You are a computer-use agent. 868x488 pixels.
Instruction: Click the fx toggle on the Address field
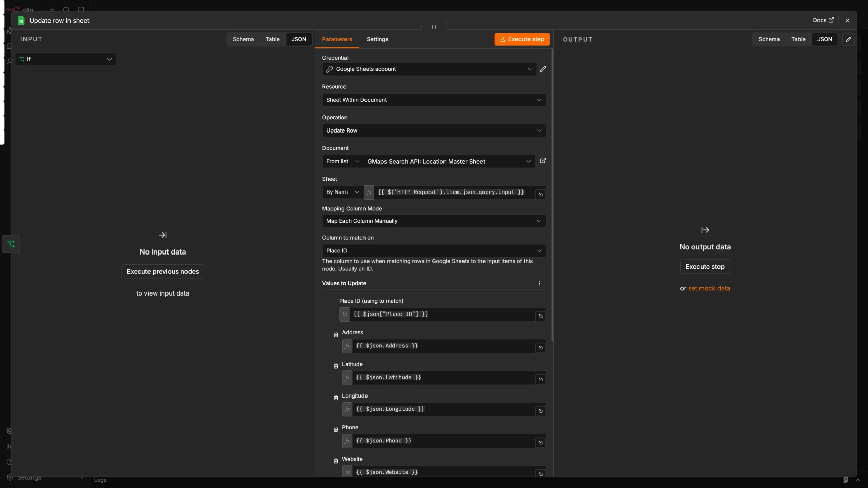(x=347, y=346)
